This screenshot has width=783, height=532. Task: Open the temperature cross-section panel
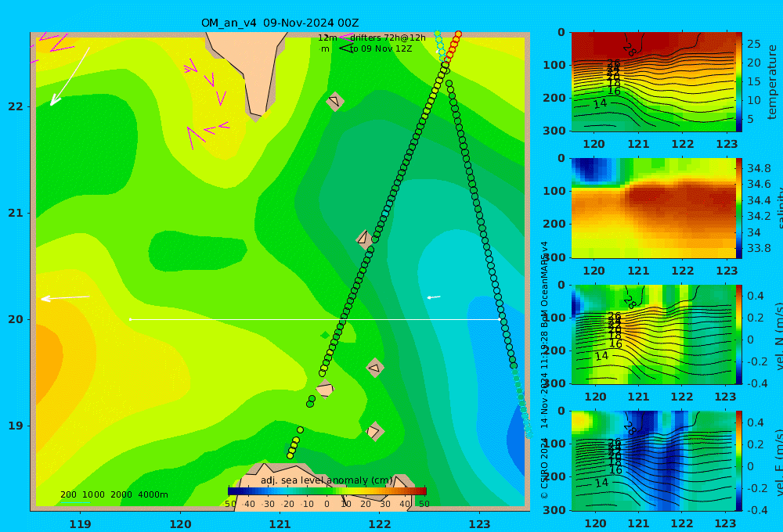pyautogui.click(x=653, y=82)
